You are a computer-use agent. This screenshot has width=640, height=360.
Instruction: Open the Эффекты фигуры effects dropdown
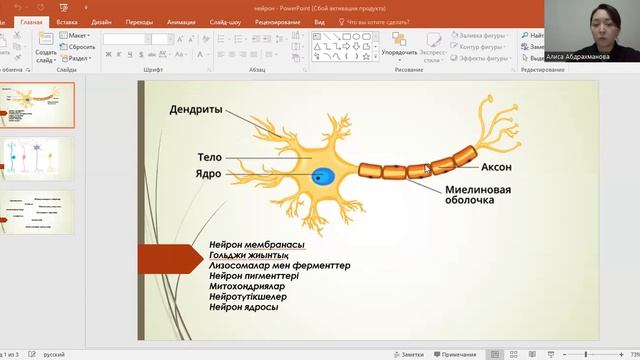click(x=481, y=58)
